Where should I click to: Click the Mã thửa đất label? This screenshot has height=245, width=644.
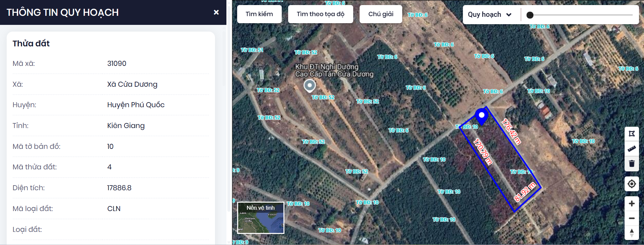(x=35, y=167)
